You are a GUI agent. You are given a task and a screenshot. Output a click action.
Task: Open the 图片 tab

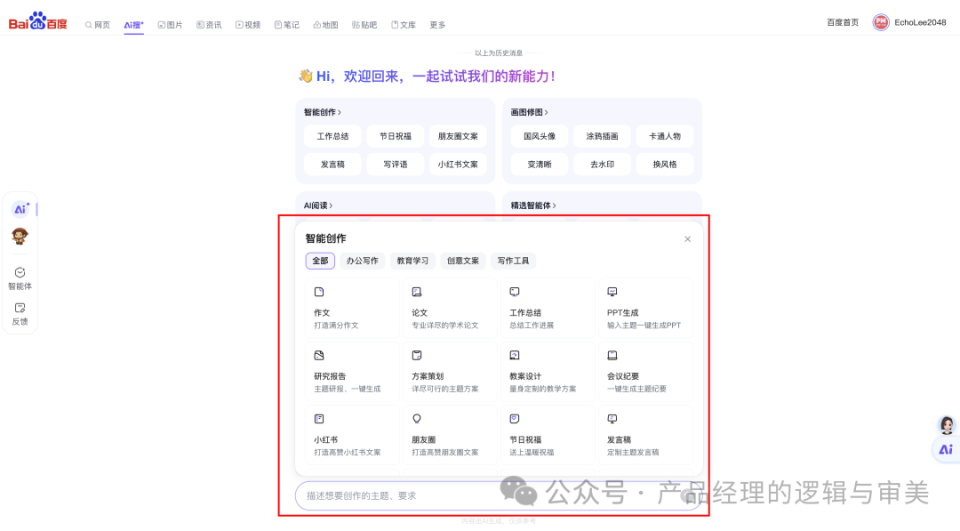[x=170, y=24]
